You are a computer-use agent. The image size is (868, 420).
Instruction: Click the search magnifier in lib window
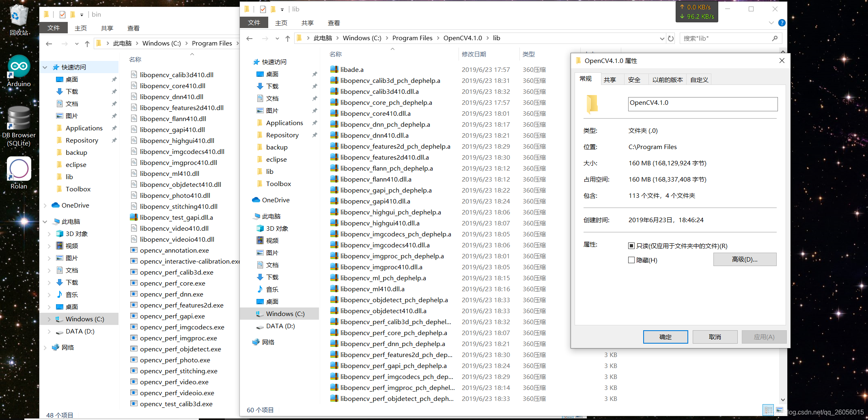point(775,38)
